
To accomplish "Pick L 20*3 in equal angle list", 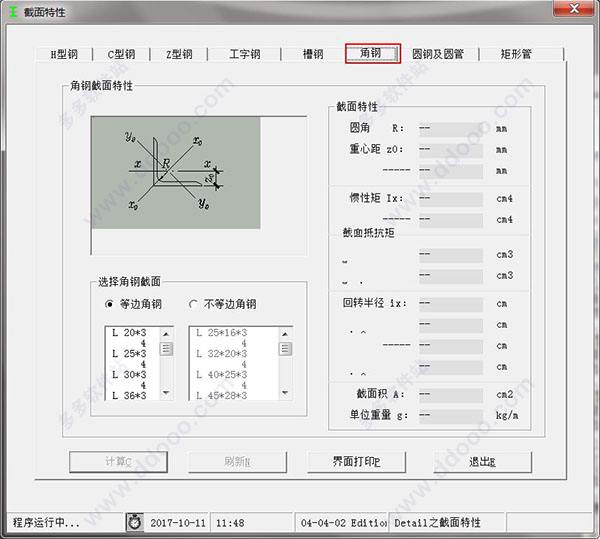I will (129, 333).
